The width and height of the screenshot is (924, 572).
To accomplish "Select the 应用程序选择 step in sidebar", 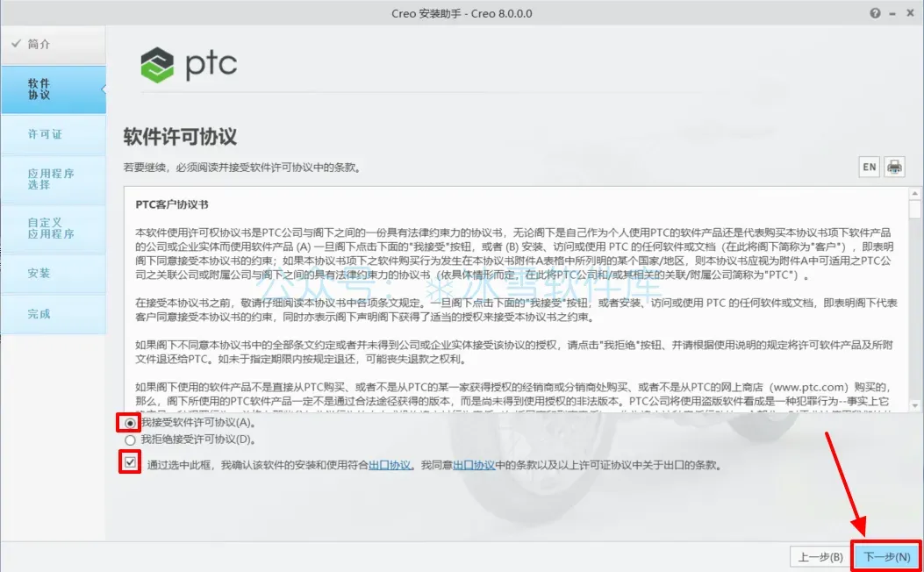I will pyautogui.click(x=53, y=180).
